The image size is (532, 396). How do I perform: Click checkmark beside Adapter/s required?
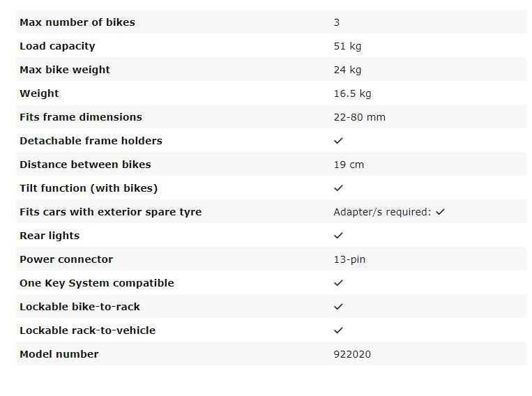[x=440, y=212]
